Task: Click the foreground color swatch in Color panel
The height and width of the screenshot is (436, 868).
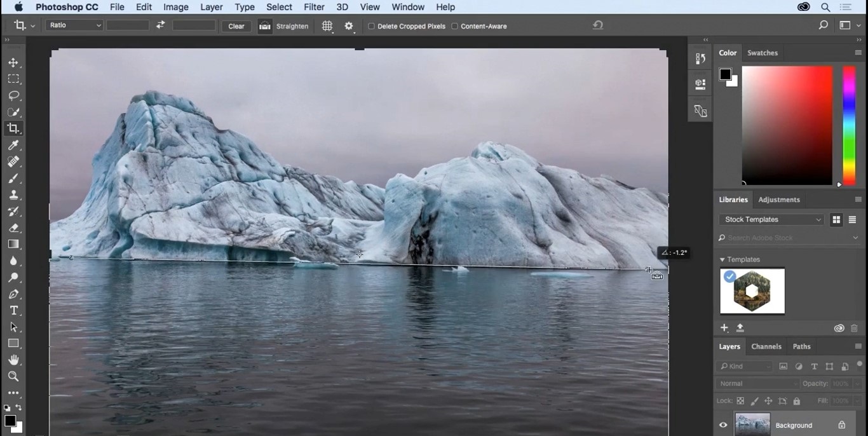Action: point(726,74)
